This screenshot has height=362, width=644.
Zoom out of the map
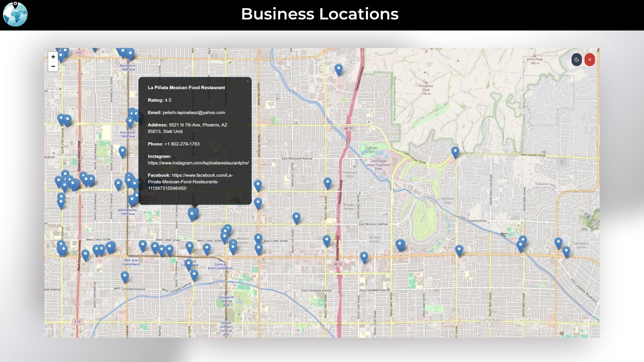53,66
